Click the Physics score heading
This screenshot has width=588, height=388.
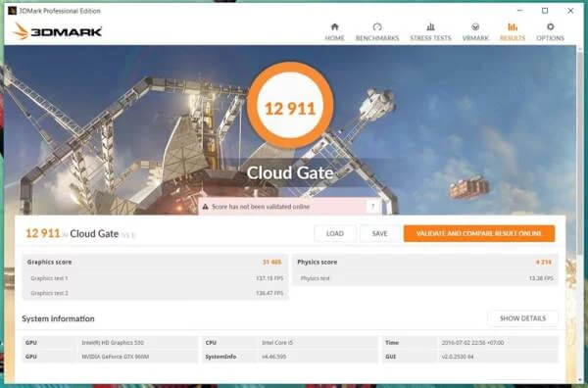[317, 262]
